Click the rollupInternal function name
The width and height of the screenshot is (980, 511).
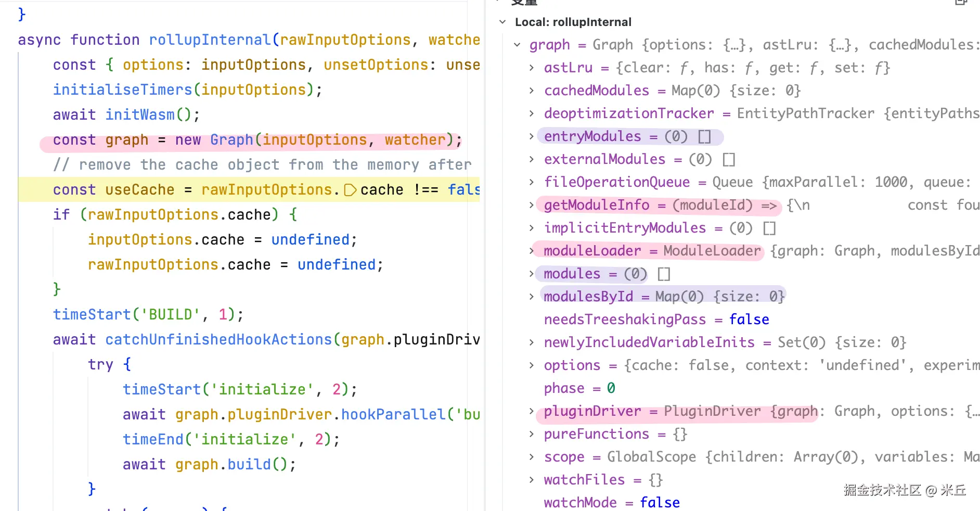click(x=210, y=40)
